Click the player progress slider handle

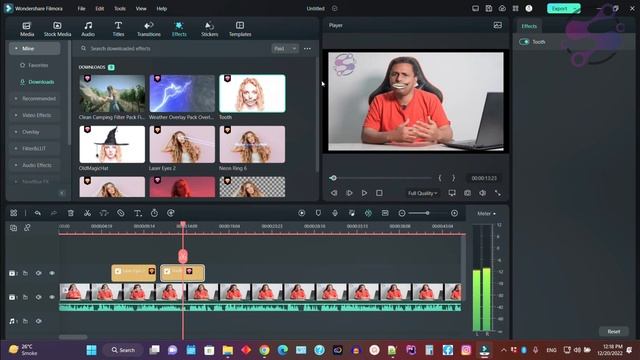333,178
